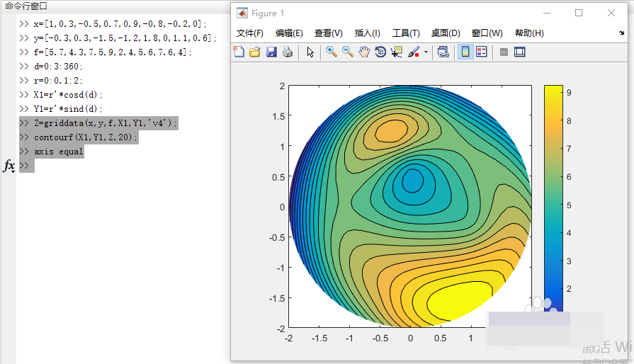Click the fx function browser icon

tap(9, 166)
